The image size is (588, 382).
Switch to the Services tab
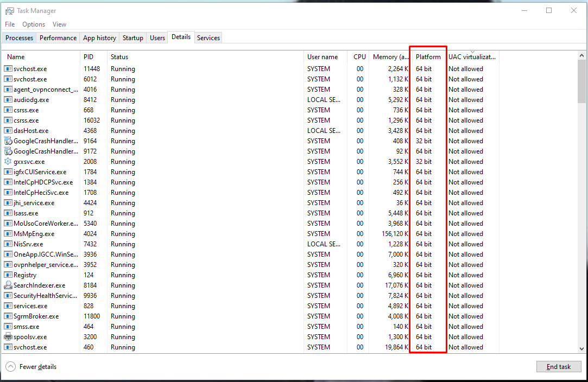(x=208, y=38)
